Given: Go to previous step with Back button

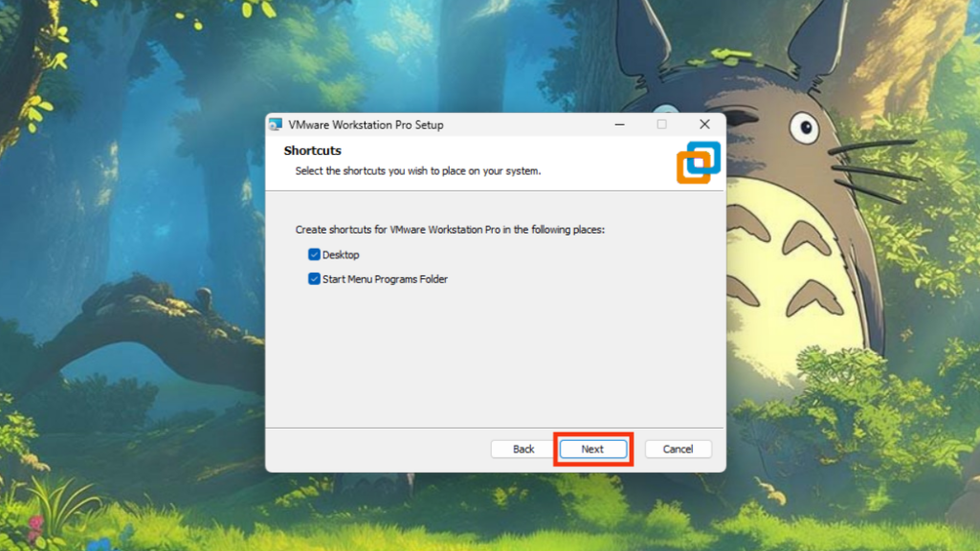Looking at the screenshot, I should (x=523, y=449).
